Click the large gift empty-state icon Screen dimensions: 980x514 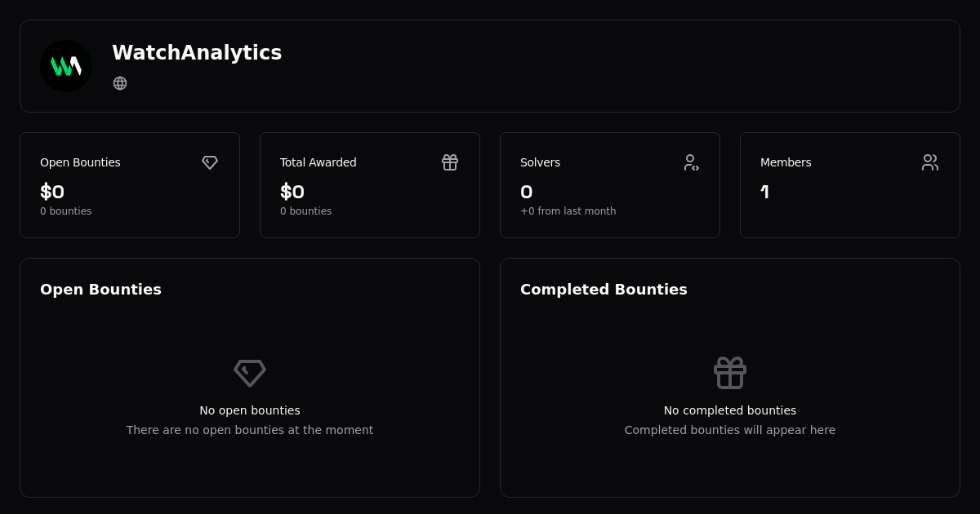[730, 373]
